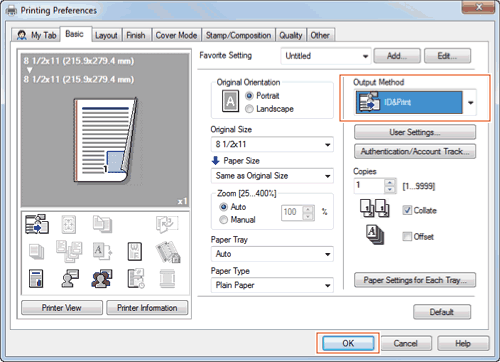Click the Help button
Image resolution: width=500 pixels, height=362 pixels.
463,343
